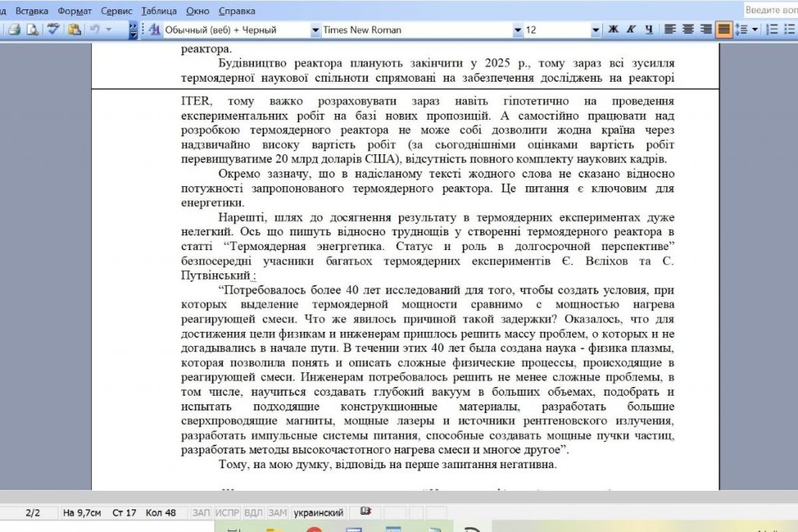Turn off justified alignment
Image resolution: width=798 pixels, height=532 pixels.
click(x=724, y=30)
